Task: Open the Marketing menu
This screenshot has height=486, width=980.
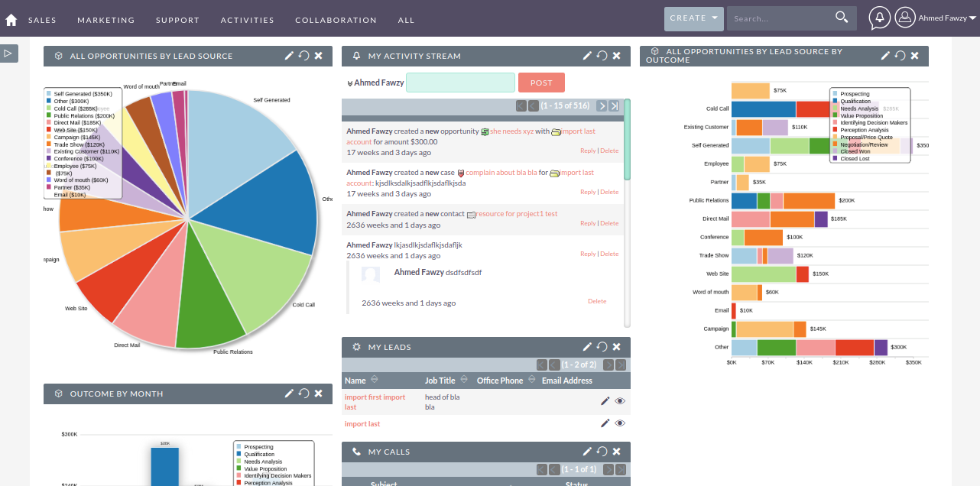Action: tap(106, 20)
